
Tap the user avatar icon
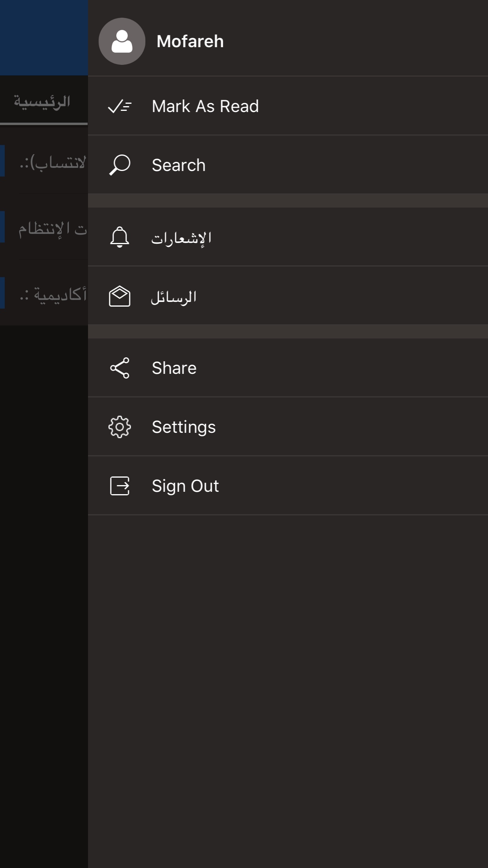(x=122, y=41)
